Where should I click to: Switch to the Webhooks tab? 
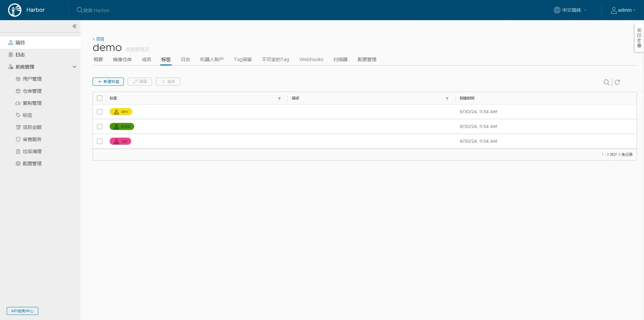tap(311, 59)
